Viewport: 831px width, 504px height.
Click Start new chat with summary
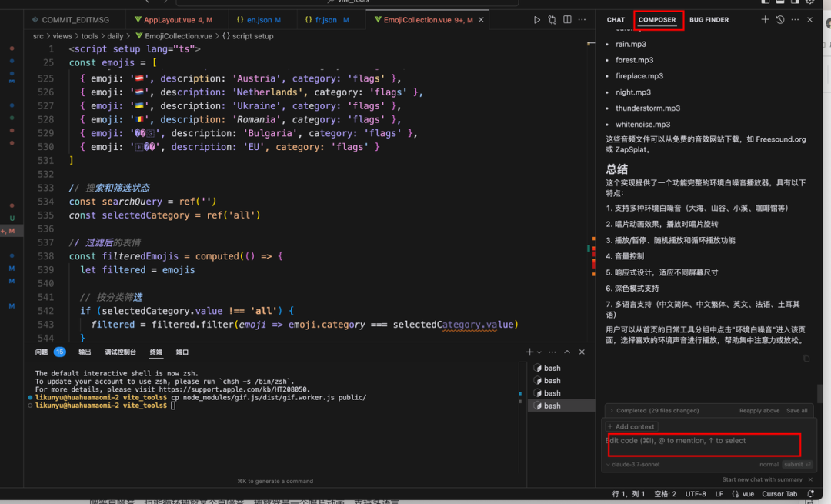762,479
